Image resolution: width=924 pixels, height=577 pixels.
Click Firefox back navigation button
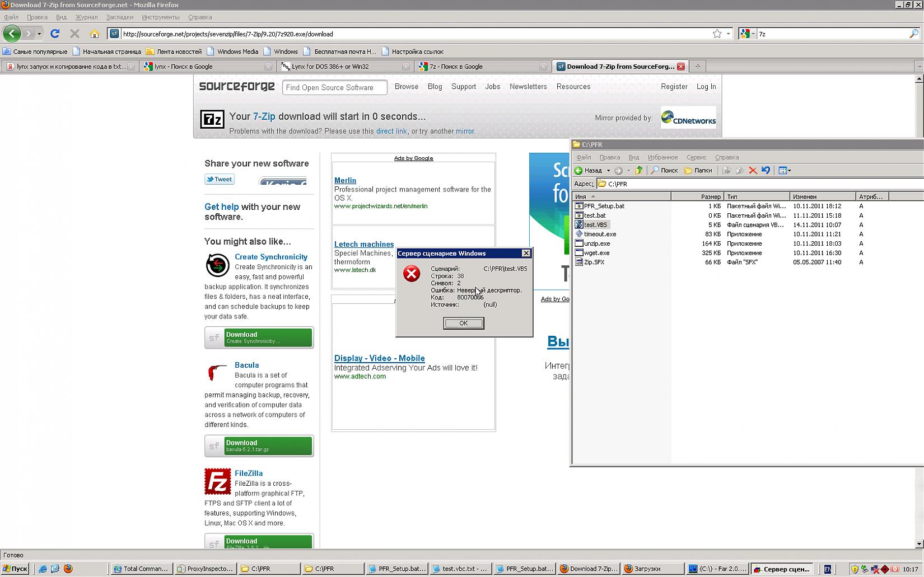pos(12,34)
